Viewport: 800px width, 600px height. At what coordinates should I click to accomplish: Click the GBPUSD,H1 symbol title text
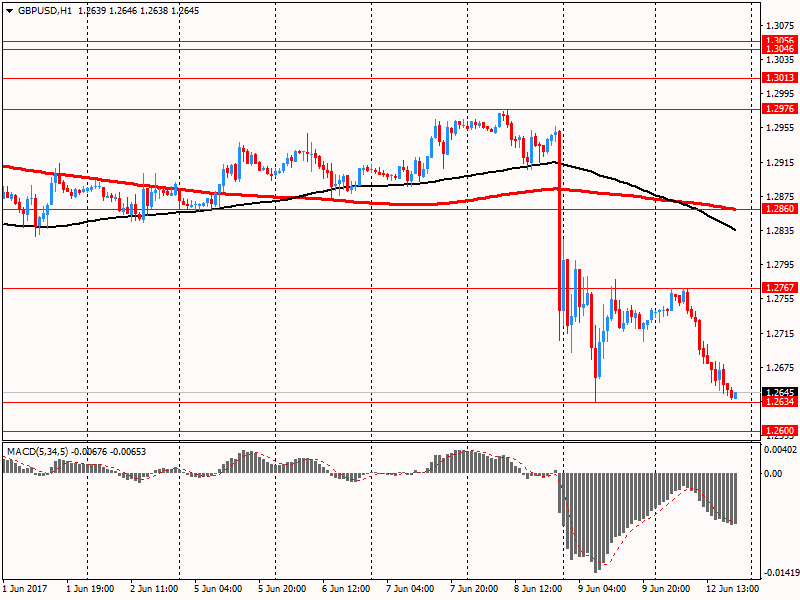point(44,11)
